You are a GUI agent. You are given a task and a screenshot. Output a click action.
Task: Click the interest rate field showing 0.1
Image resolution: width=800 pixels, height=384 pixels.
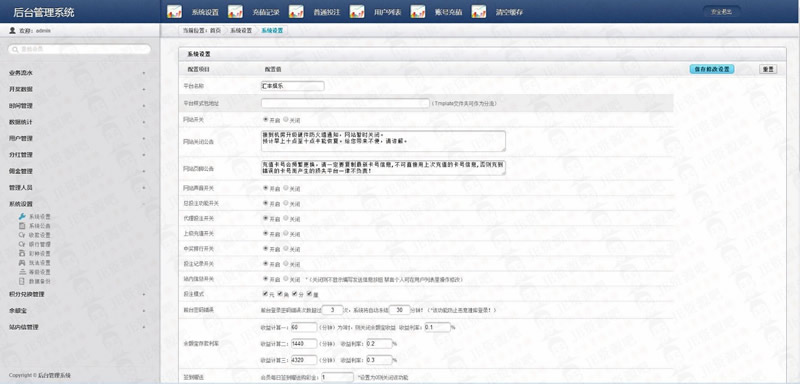pos(437,327)
